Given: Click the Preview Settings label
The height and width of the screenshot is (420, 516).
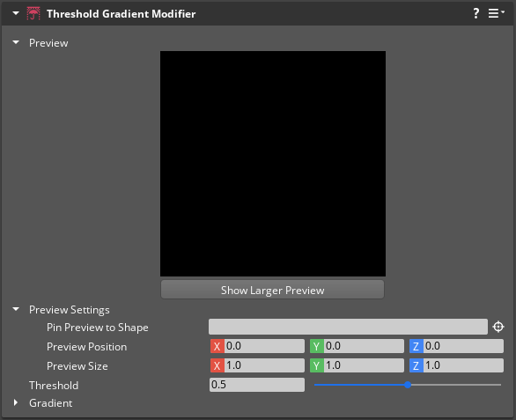Looking at the screenshot, I should click(x=70, y=310).
